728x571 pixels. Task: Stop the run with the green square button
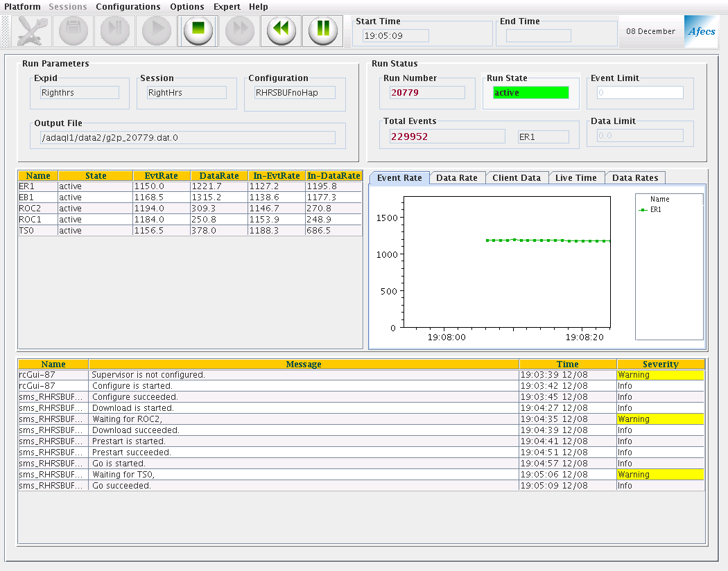point(198,31)
